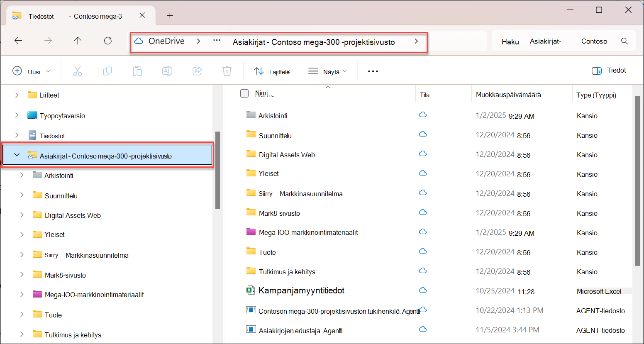Open breadcrumb ellipsis in address bar
Image resolution: width=644 pixels, height=344 pixels.
click(217, 41)
